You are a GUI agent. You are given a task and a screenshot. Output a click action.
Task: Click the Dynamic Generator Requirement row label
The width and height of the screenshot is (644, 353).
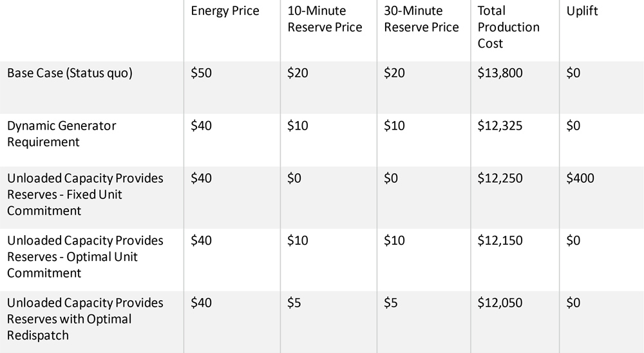pos(62,133)
